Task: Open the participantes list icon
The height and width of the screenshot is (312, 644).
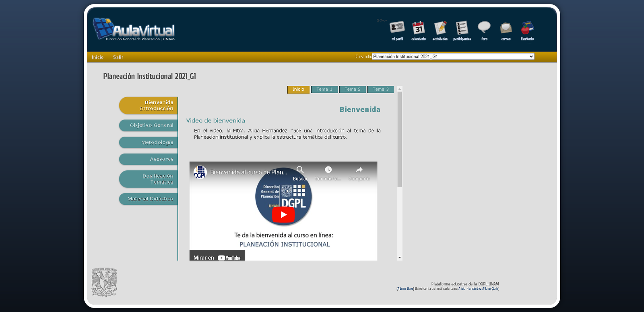Action: (462, 28)
